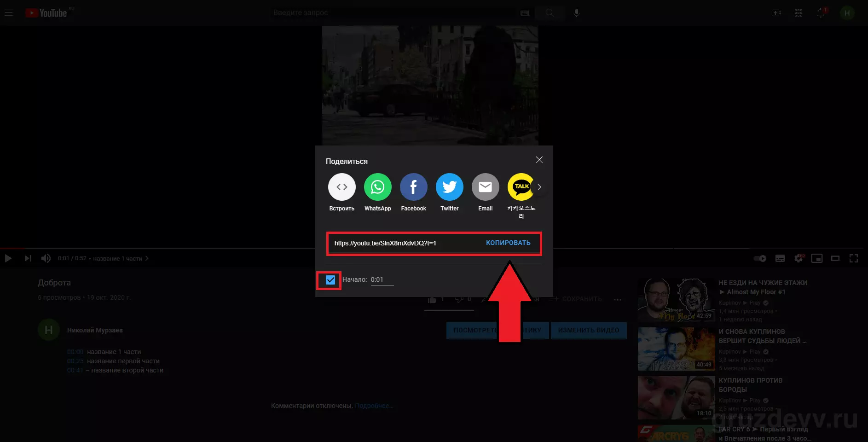868x442 pixels.
Task: Switch to theater mode
Action: click(x=835, y=258)
